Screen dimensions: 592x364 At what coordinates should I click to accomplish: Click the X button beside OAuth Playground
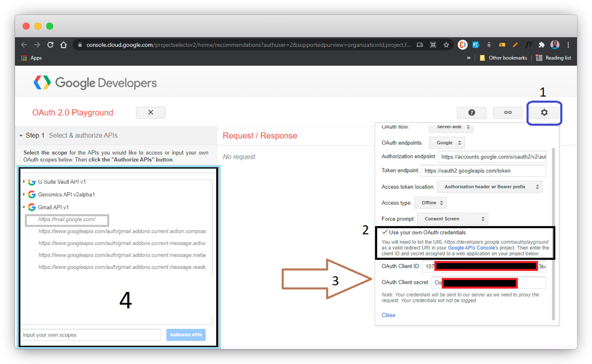[150, 113]
